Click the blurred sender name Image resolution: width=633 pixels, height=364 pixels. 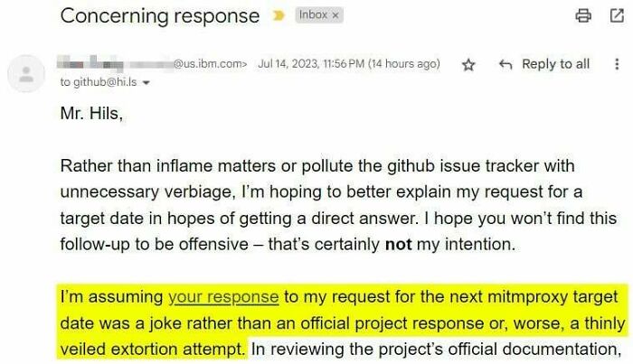[113, 64]
